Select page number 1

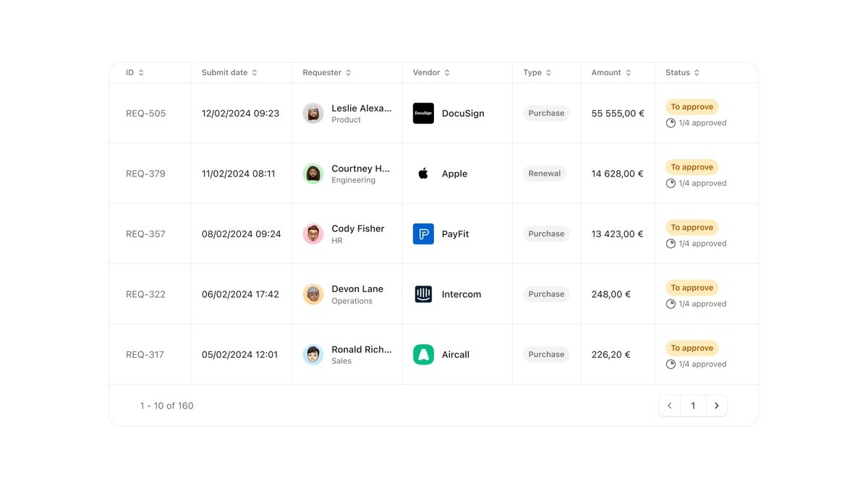pos(693,406)
